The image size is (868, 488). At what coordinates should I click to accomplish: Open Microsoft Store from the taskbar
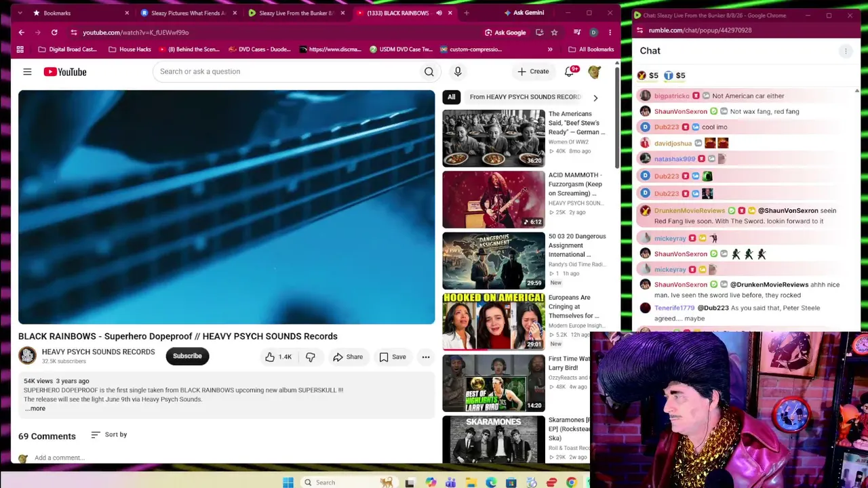point(511,482)
